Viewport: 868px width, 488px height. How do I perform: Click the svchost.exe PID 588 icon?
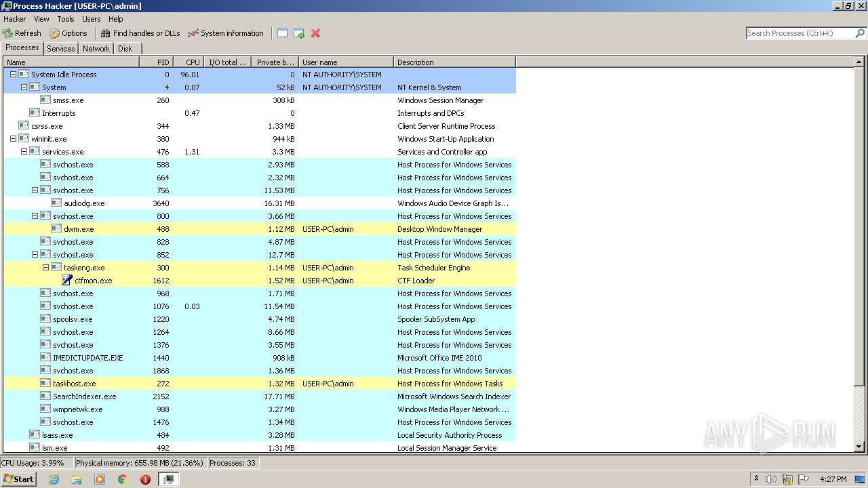coord(45,165)
